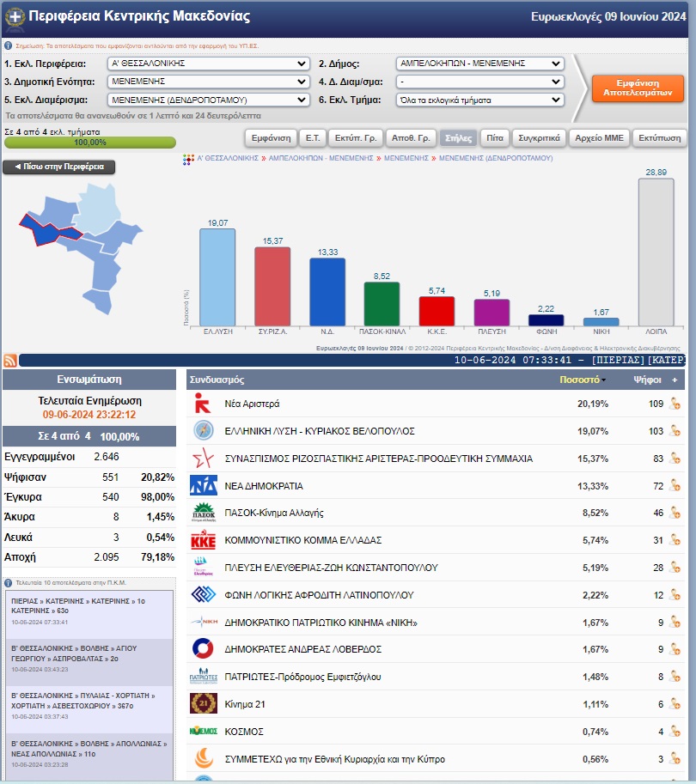Open the Εκλ. Περιφέρεια dropdown

pyautogui.click(x=208, y=64)
